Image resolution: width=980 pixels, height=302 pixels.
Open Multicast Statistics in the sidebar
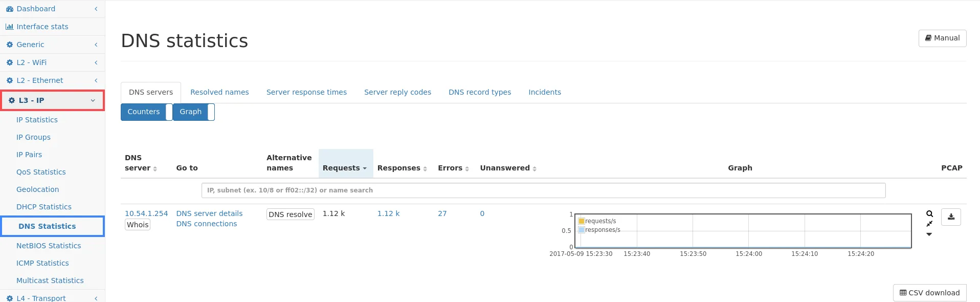pos(50,281)
